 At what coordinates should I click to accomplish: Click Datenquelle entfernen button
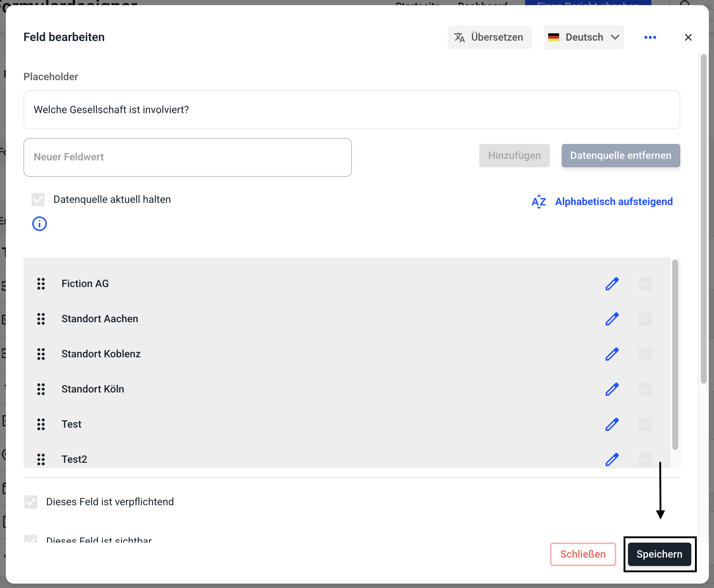click(x=621, y=156)
